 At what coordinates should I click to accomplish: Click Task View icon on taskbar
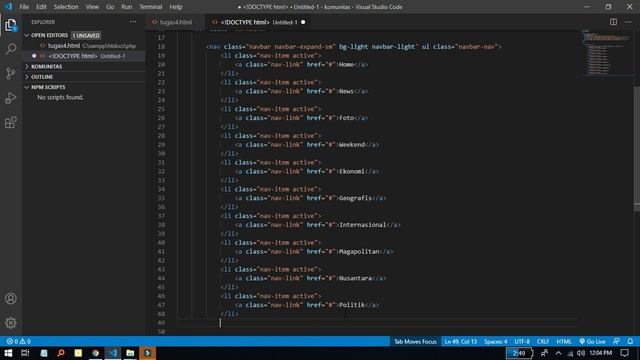[x=25, y=353]
